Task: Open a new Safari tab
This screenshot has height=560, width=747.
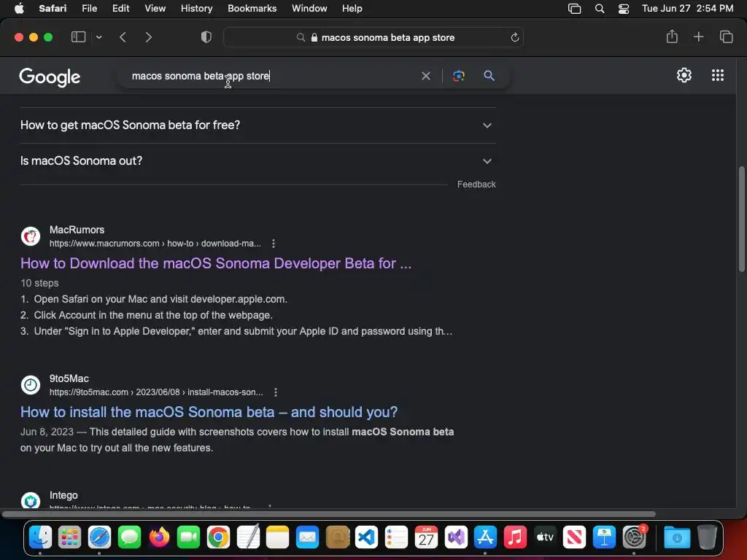Action: coord(698,36)
